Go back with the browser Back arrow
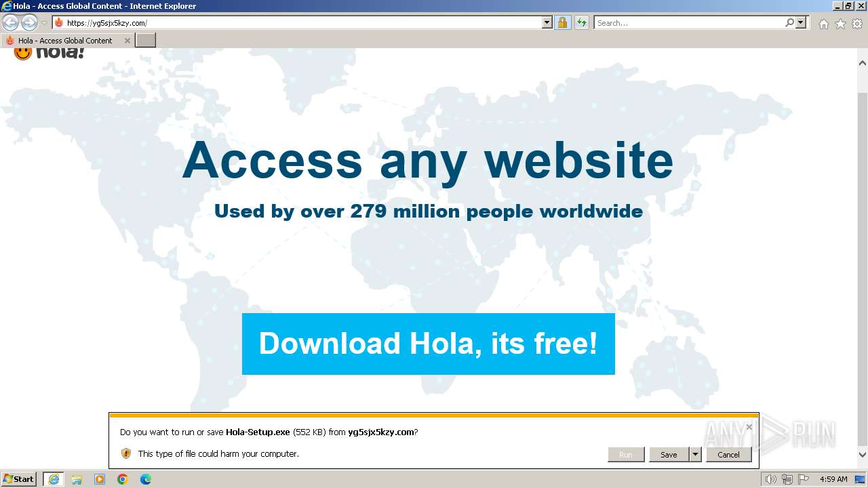Viewport: 868px width, 488px height. 11,23
